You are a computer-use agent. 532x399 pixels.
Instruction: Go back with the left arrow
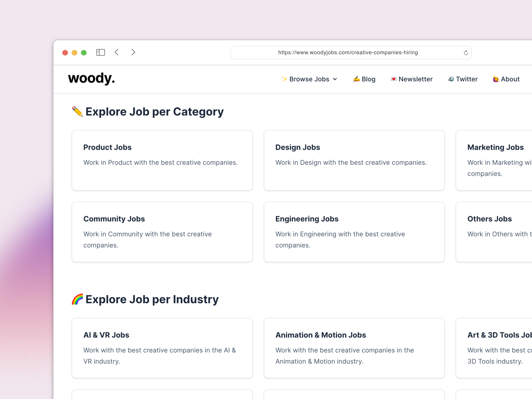pos(117,52)
